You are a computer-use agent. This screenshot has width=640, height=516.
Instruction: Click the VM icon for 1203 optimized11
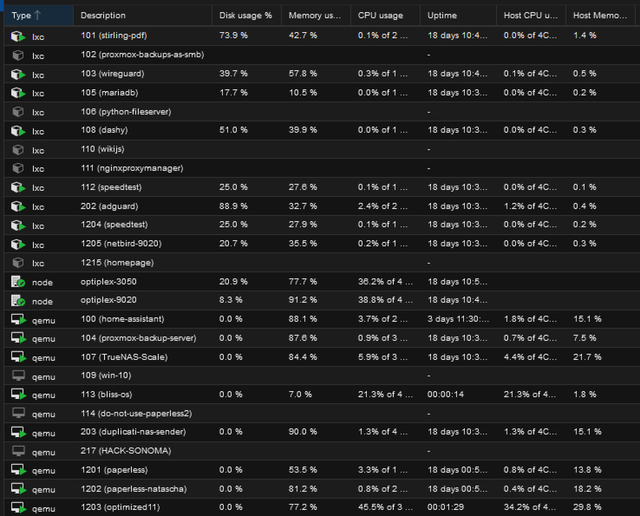[x=18, y=508]
